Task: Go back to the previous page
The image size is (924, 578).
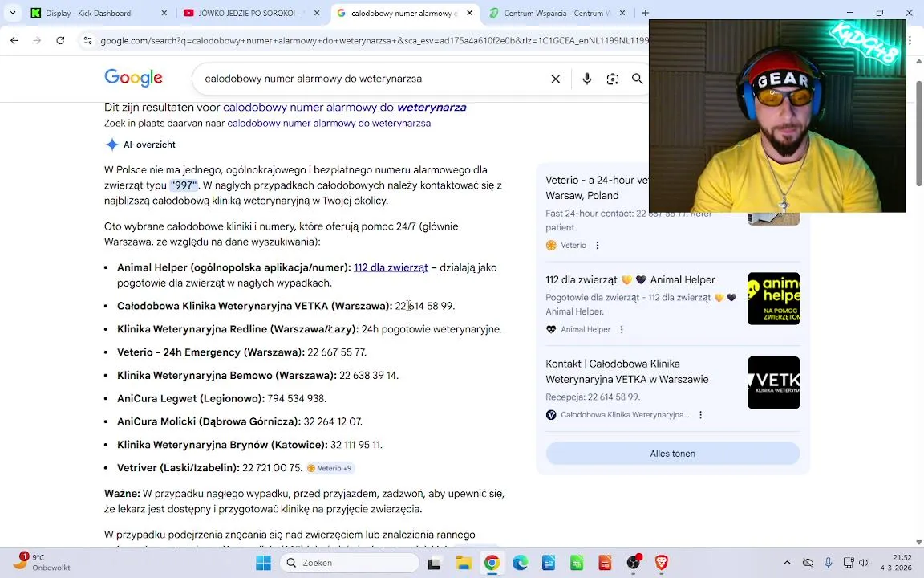Action: 14,40
